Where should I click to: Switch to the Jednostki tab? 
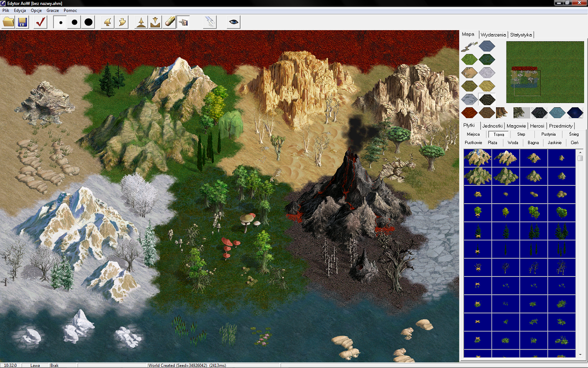pos(492,126)
